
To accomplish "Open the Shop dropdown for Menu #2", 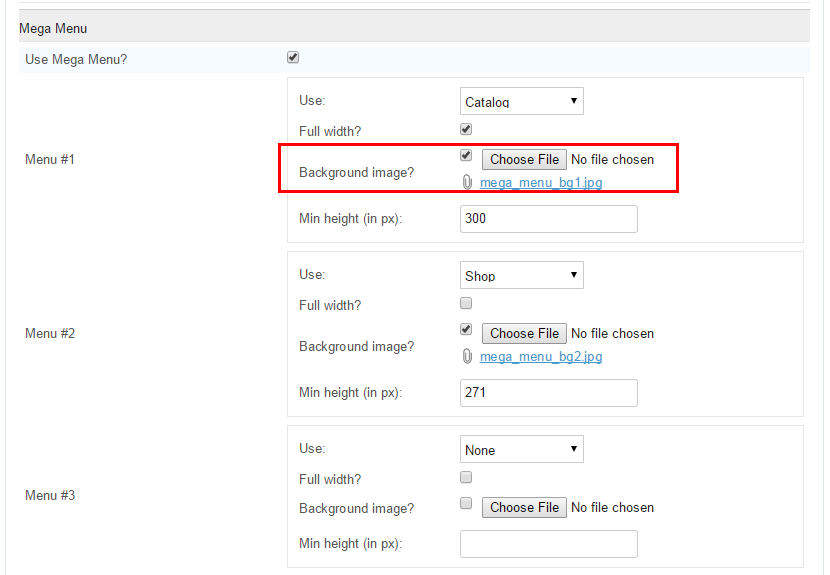I will point(522,275).
